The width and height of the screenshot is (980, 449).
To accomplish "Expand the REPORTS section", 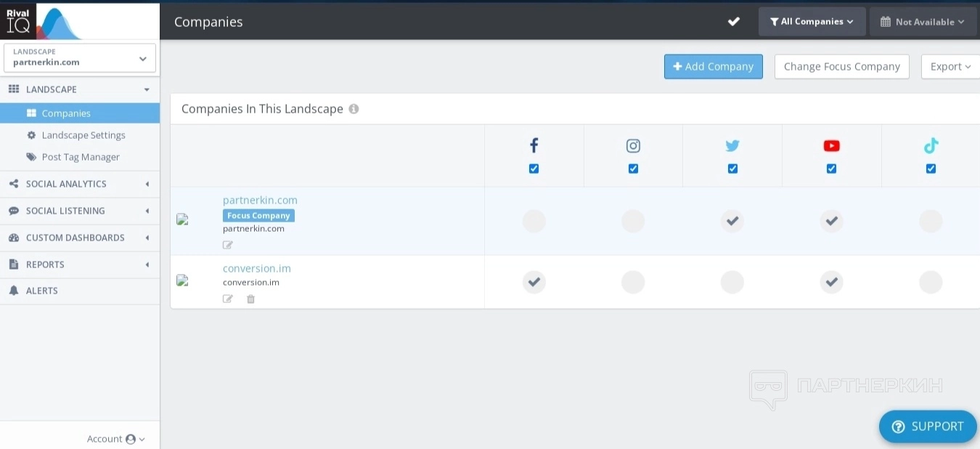I will click(x=80, y=264).
